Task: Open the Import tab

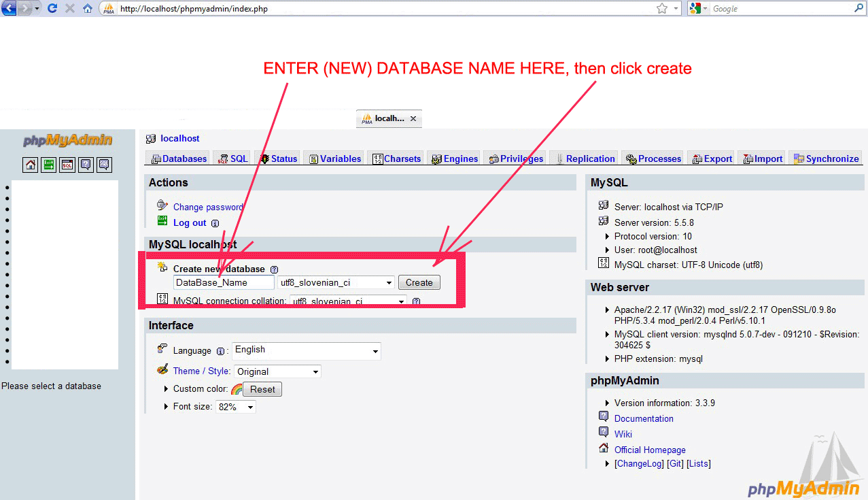Action: point(761,159)
